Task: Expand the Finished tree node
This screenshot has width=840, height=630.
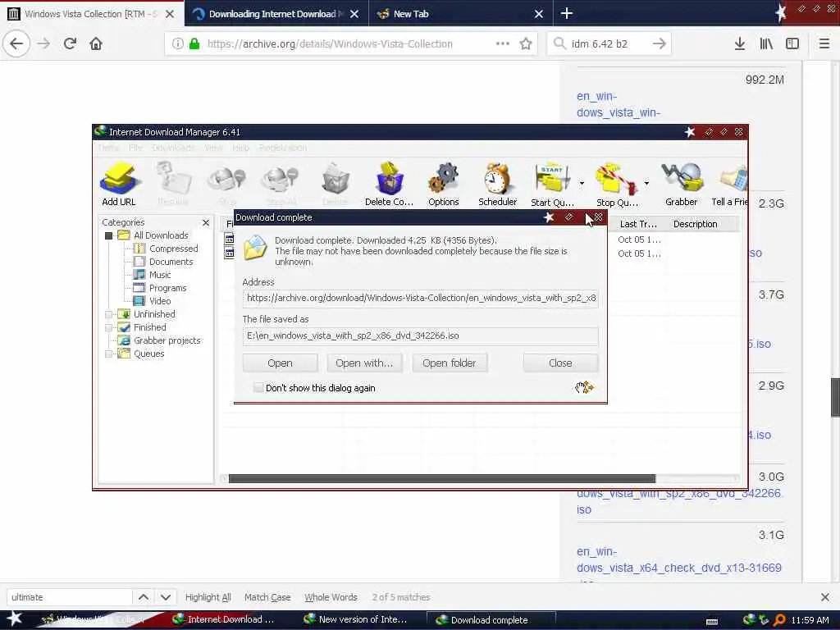Action: [x=109, y=327]
